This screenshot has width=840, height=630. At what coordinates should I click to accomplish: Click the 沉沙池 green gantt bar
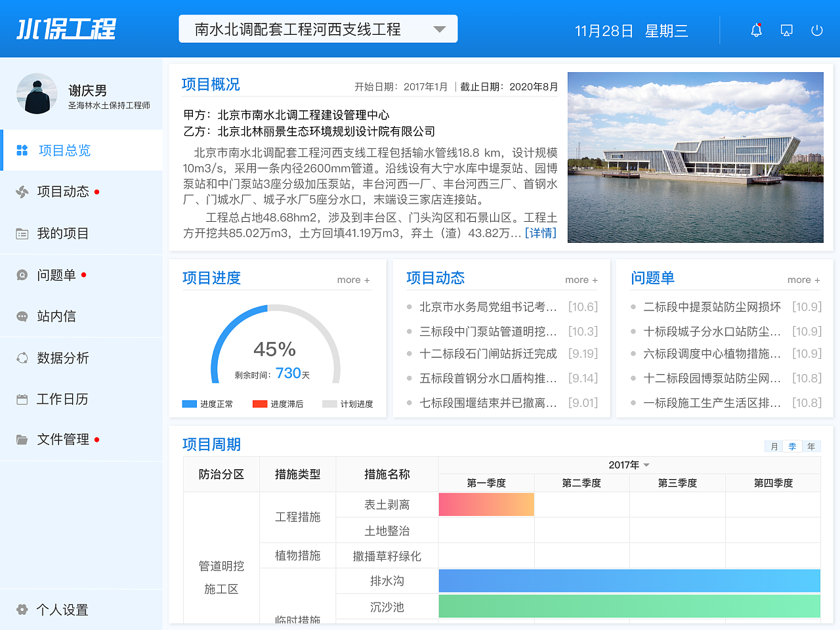[x=629, y=606]
